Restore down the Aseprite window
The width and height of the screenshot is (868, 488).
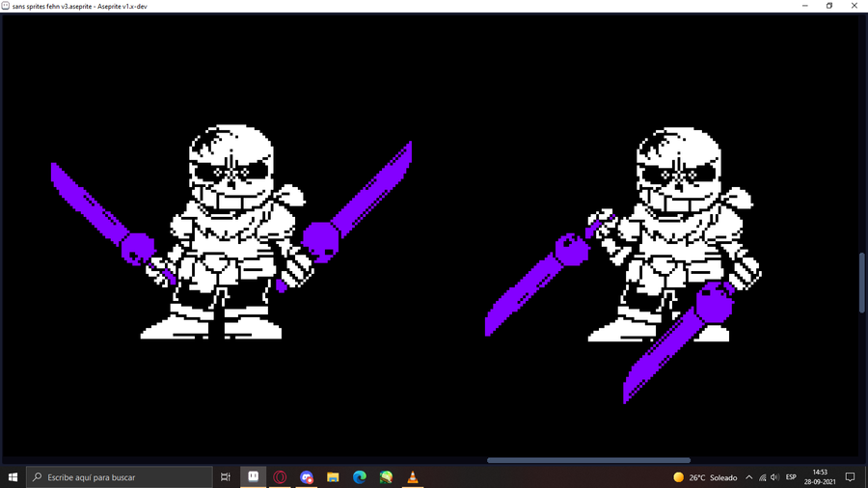(829, 6)
